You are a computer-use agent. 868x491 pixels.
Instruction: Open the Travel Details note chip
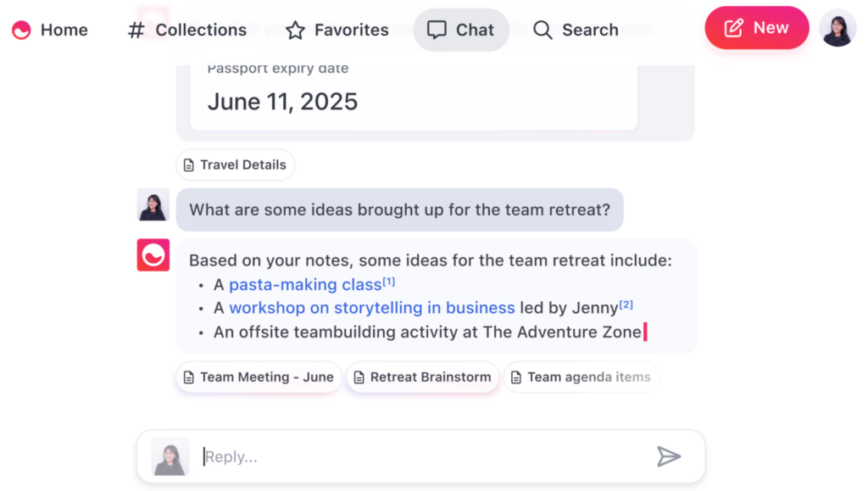236,165
